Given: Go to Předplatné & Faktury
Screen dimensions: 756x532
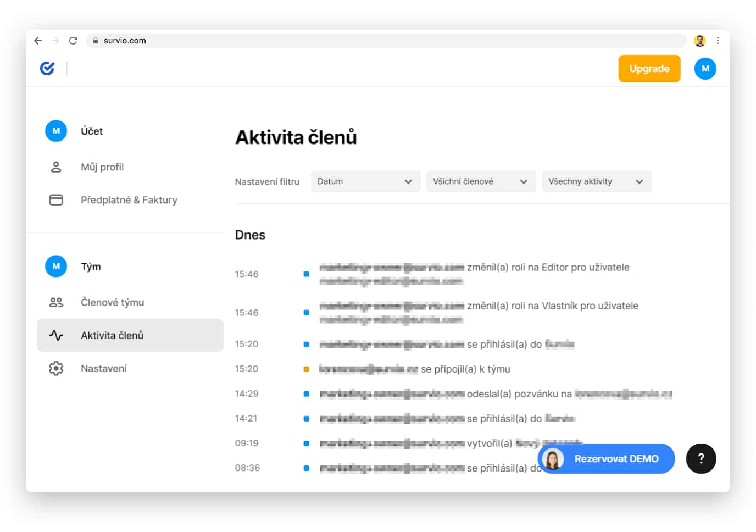Looking at the screenshot, I should pos(129,200).
